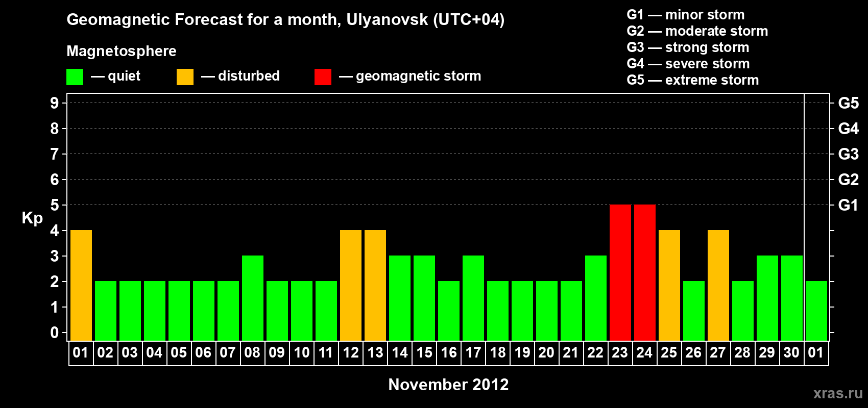Click date label 24 on the axis
868x408 pixels.
click(x=644, y=353)
